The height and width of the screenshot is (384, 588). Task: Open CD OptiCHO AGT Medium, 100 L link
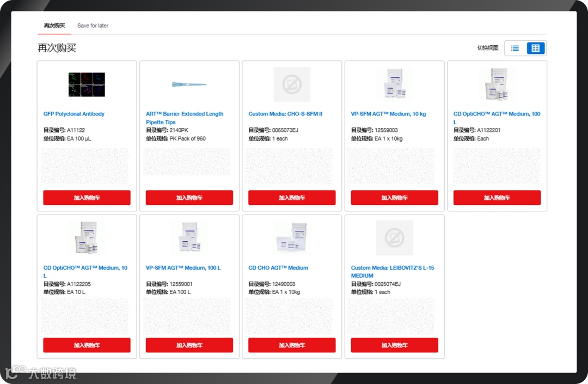(x=497, y=118)
